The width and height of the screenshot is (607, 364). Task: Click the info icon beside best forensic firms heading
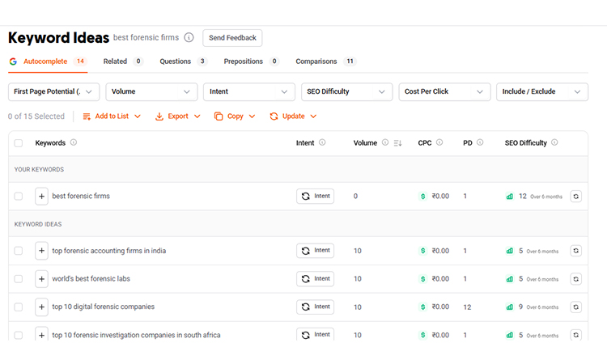(189, 37)
